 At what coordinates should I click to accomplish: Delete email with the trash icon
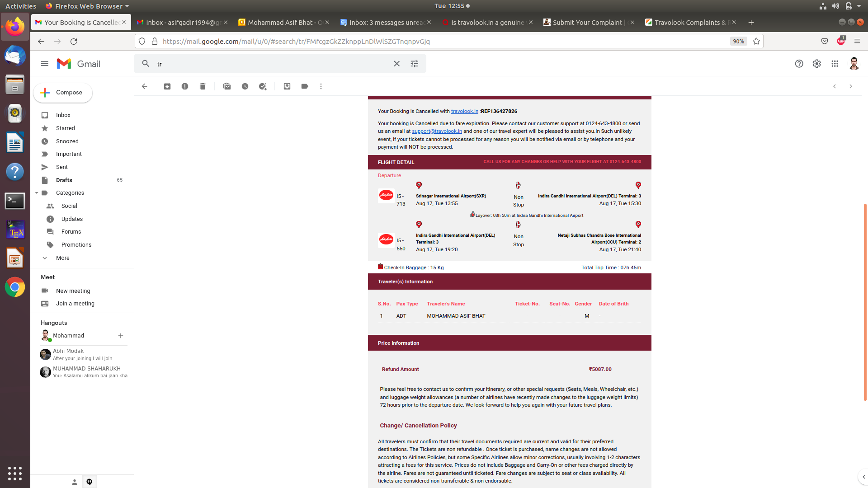point(203,86)
